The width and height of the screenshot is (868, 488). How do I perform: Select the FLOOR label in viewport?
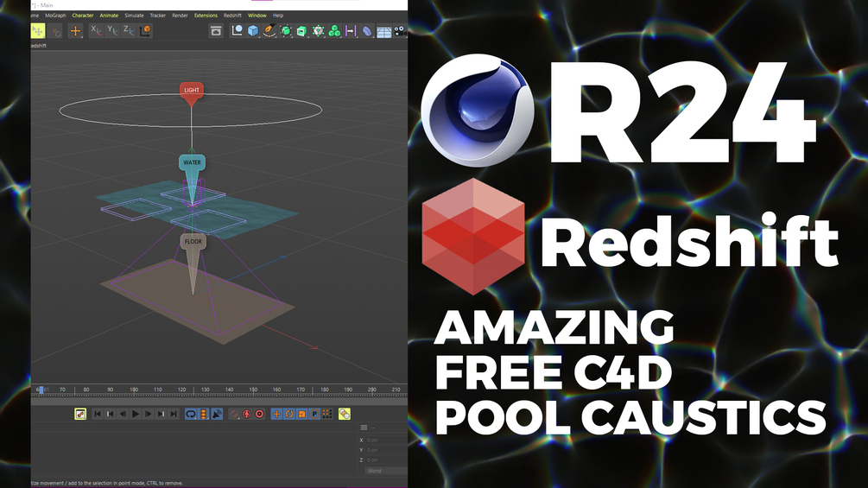pos(193,242)
